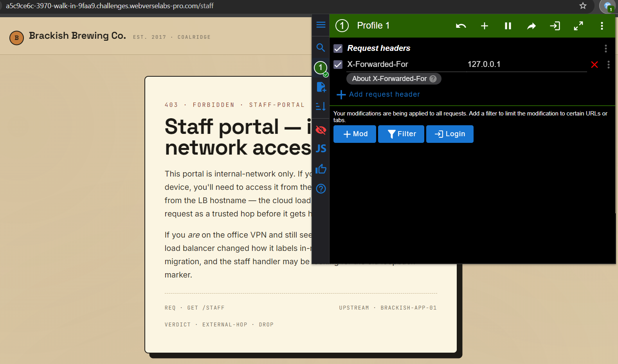Click the UPSTREAM · BRACKISH-APP-01 text

[388, 308]
